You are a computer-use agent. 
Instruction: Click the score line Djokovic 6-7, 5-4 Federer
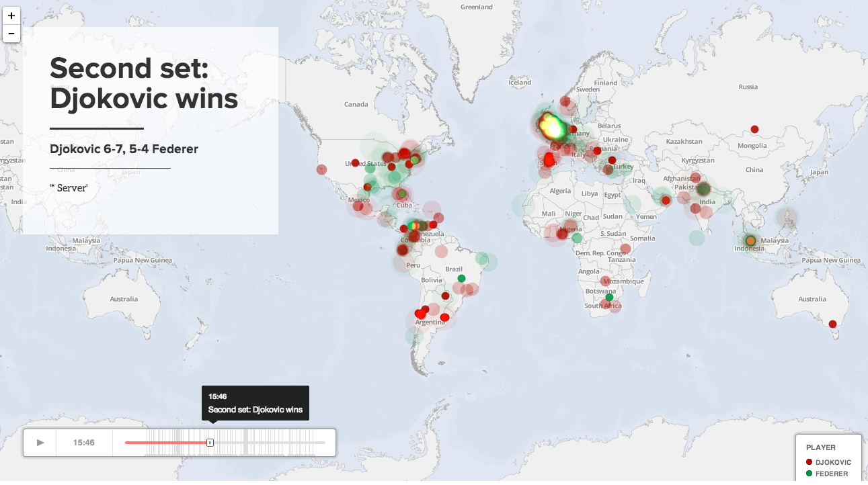click(x=124, y=148)
